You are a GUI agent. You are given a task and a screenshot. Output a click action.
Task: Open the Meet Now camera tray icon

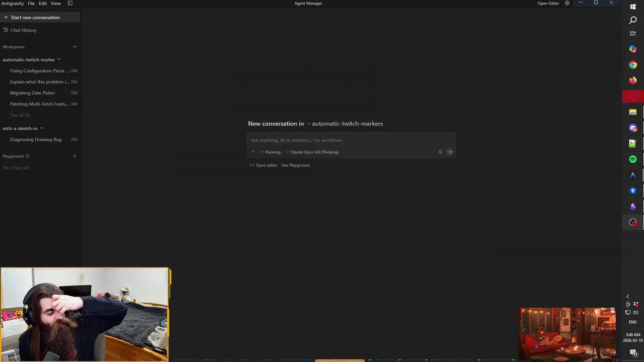[628, 304]
